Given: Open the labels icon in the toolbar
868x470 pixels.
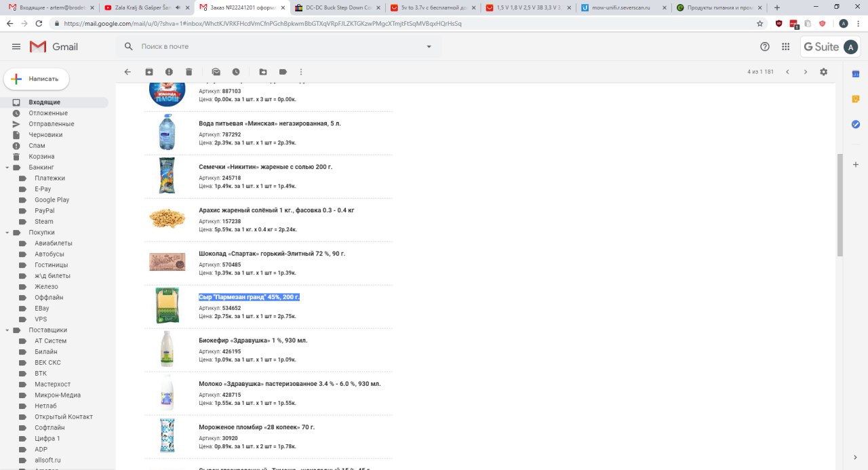Looking at the screenshot, I should pyautogui.click(x=283, y=72).
